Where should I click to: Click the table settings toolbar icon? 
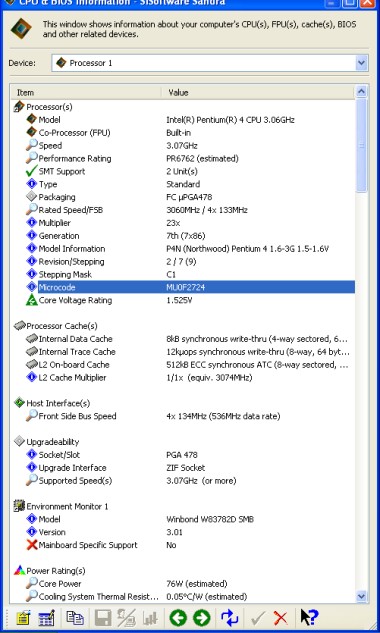click(x=46, y=618)
